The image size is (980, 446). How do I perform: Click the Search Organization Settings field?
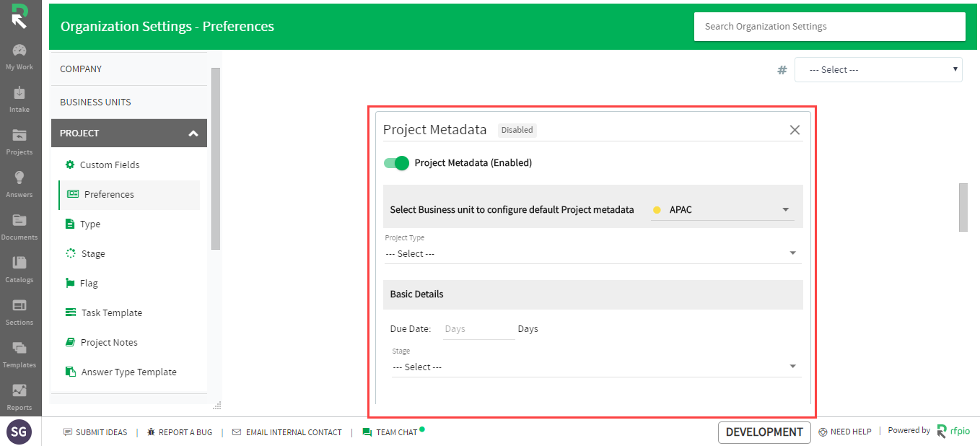click(x=830, y=27)
